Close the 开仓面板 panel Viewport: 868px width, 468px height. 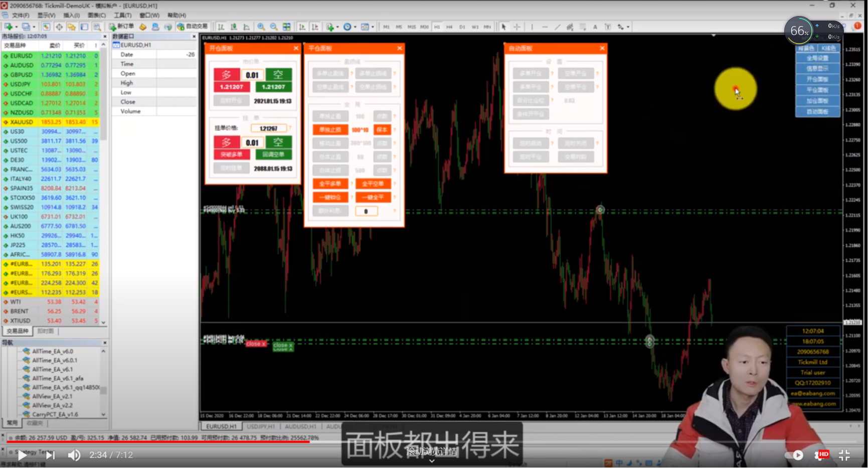point(296,48)
